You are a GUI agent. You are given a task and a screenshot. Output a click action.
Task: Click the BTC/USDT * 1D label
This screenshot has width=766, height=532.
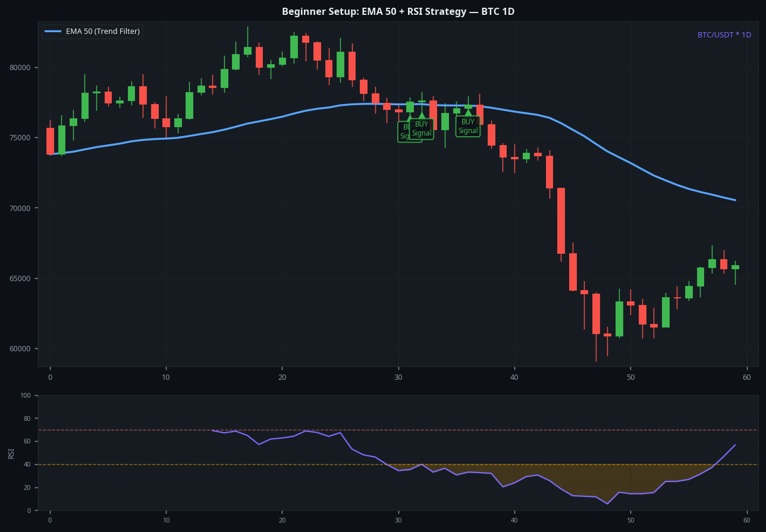pyautogui.click(x=724, y=35)
